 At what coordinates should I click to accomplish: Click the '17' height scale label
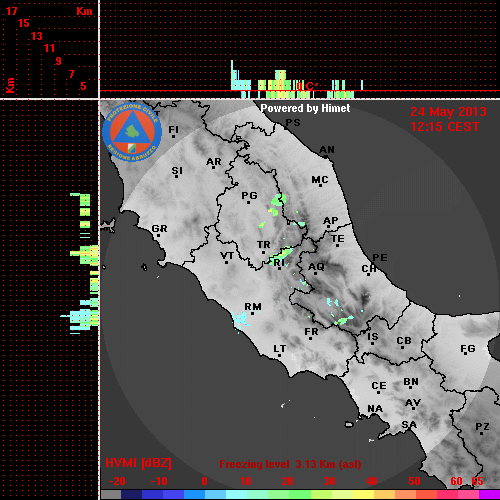(x=11, y=11)
